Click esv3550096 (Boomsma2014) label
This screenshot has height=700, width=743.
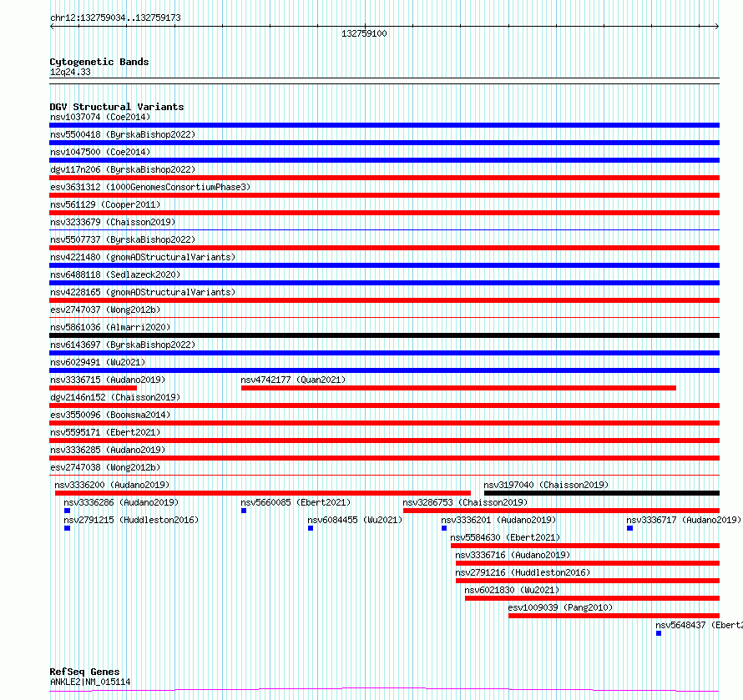point(110,415)
